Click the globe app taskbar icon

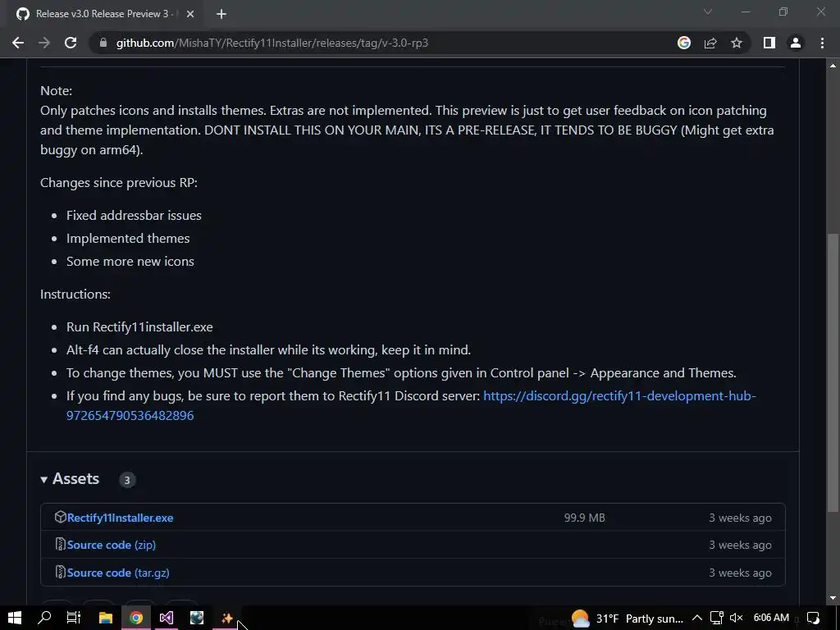[197, 619]
